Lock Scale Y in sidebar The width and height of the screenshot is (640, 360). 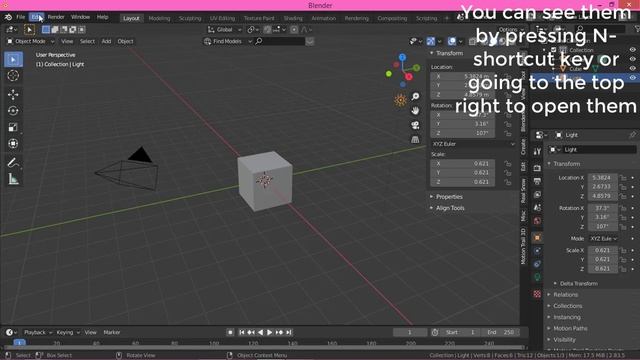pyautogui.click(x=507, y=173)
